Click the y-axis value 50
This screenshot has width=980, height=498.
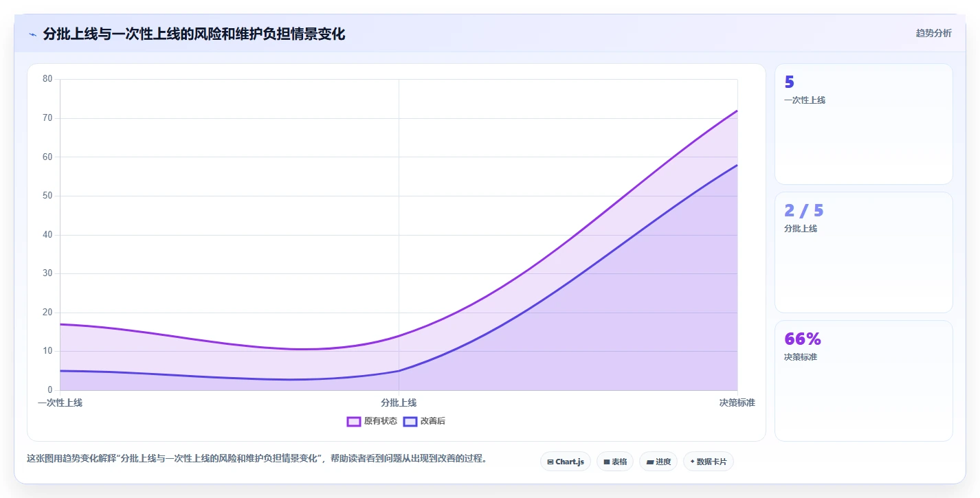47,196
